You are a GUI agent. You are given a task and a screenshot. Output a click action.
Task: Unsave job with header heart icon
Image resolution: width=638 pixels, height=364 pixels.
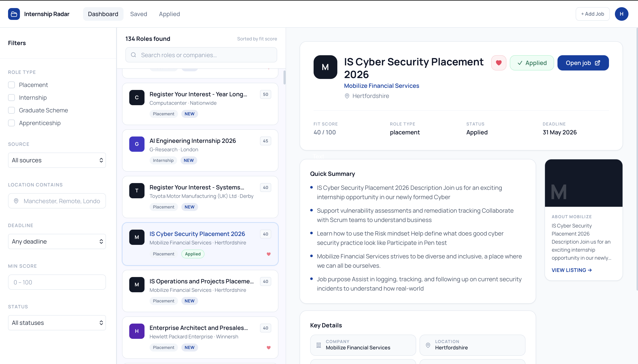[x=499, y=63]
